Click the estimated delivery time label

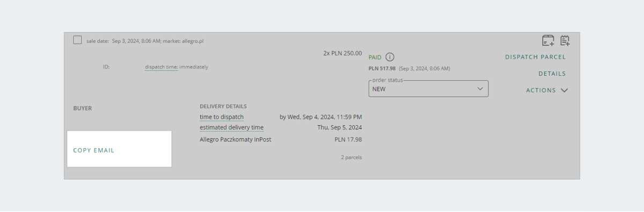point(232,128)
